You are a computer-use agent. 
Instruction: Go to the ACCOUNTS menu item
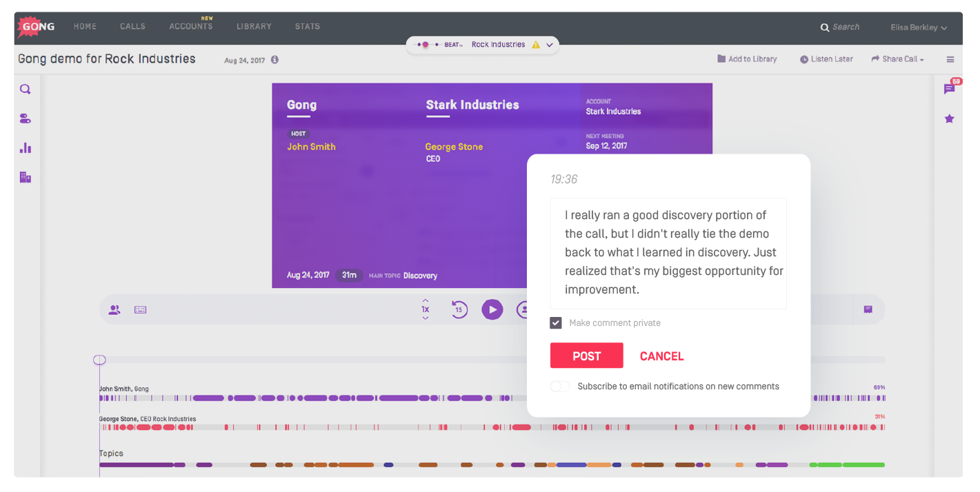click(x=191, y=26)
